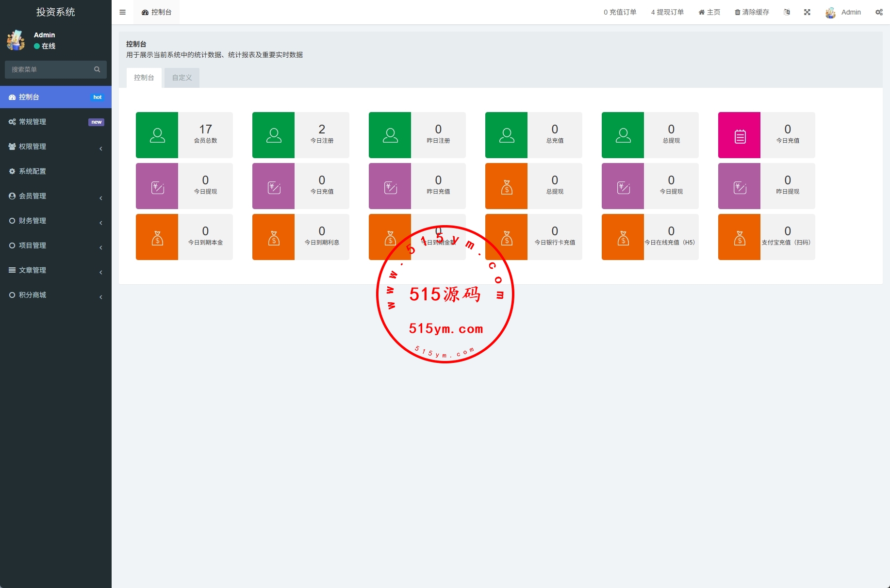Switch to the 自定义 tab

click(x=182, y=78)
